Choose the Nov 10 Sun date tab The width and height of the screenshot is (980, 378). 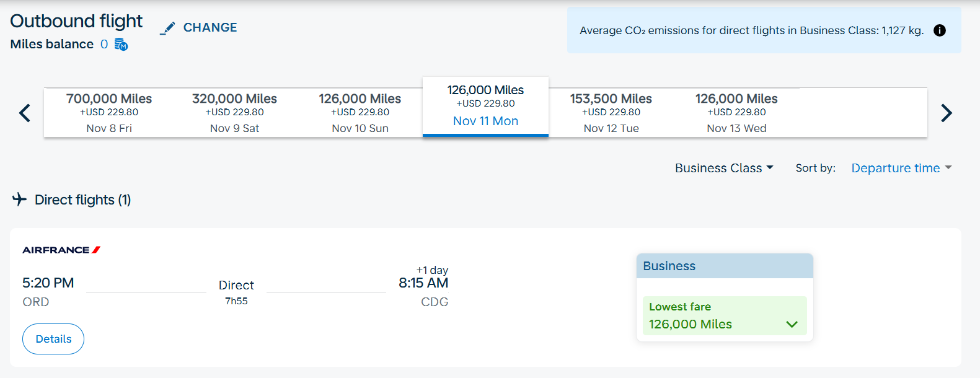[360, 113]
